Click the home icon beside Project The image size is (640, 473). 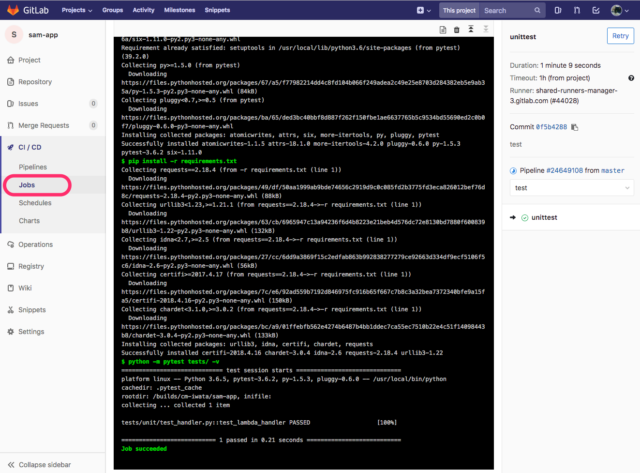[11, 60]
